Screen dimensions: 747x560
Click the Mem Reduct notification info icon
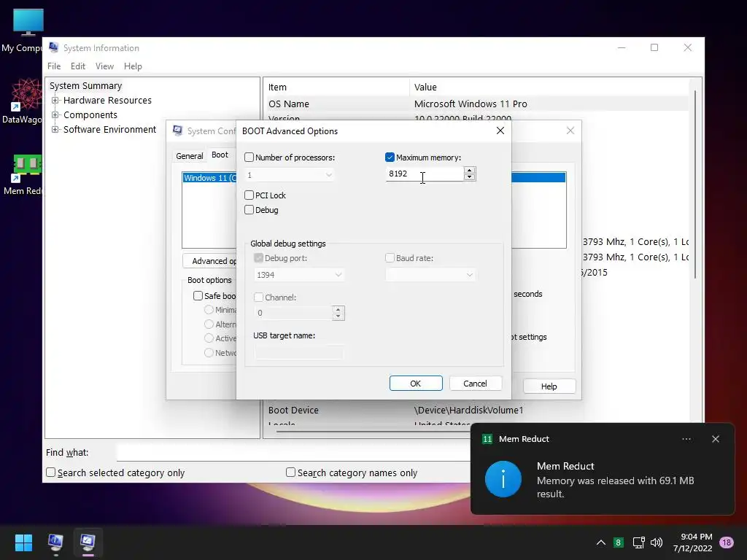point(503,479)
